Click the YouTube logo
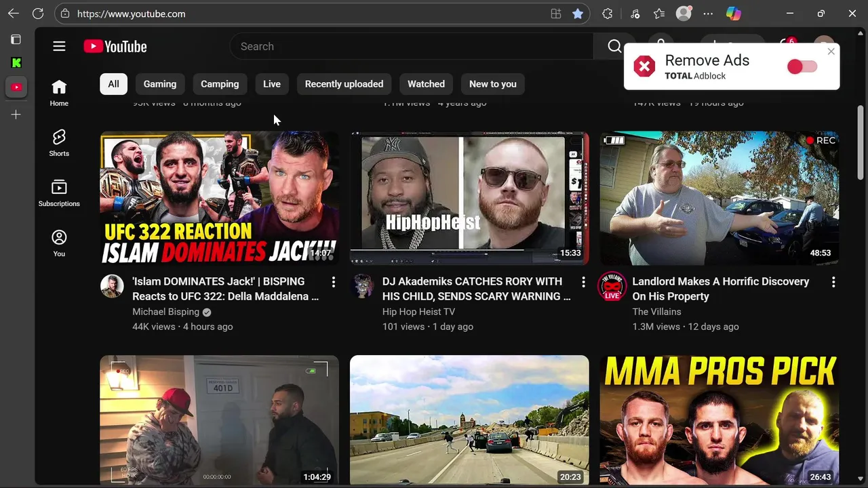This screenshot has width=868, height=488. click(x=115, y=46)
